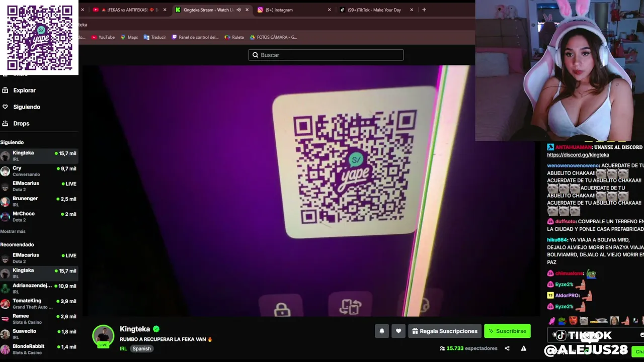Open Explorar in the Kick sidebar

click(x=24, y=90)
